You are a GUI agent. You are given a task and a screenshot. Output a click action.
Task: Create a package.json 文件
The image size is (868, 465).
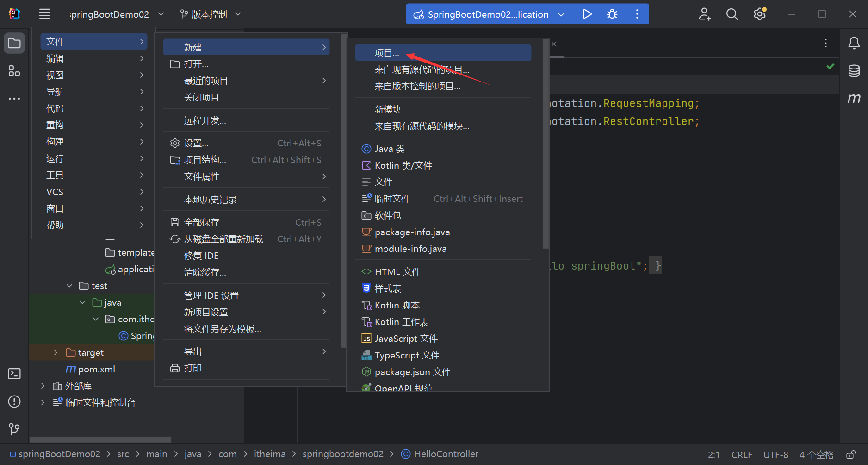click(443, 372)
